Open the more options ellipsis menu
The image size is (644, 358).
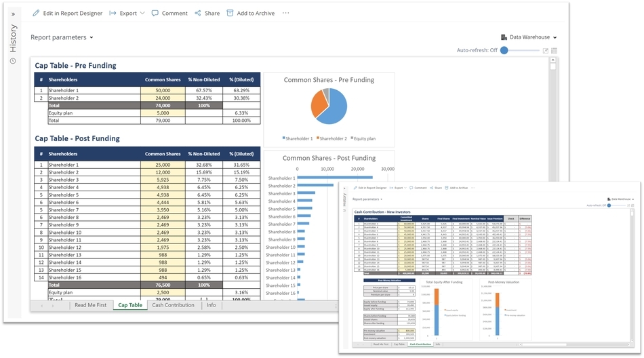coord(285,13)
